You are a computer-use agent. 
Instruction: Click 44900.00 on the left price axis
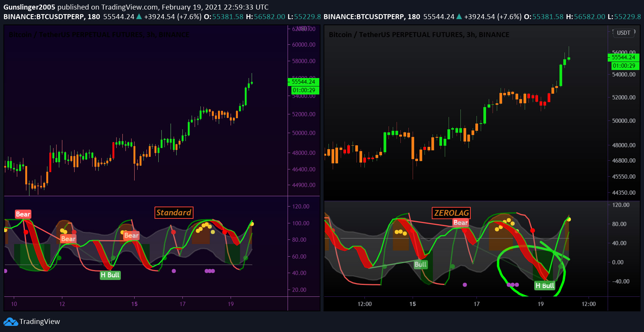coord(304,185)
